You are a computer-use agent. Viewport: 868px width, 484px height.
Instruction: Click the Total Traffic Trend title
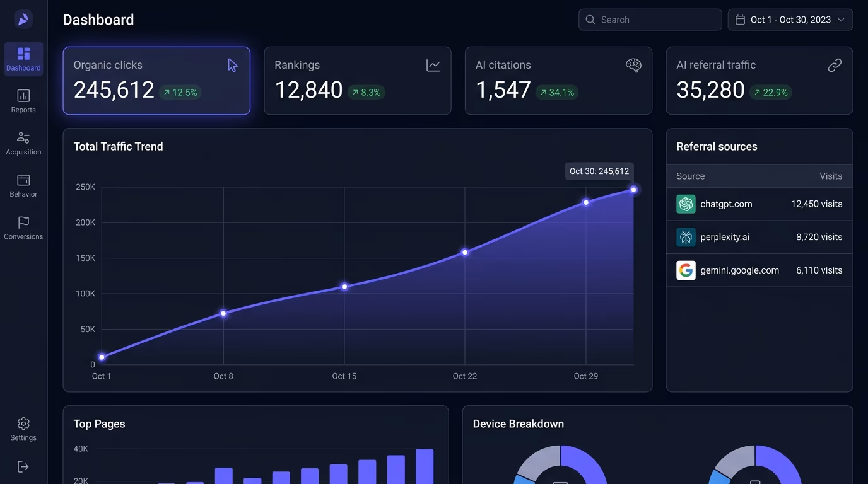coord(118,147)
